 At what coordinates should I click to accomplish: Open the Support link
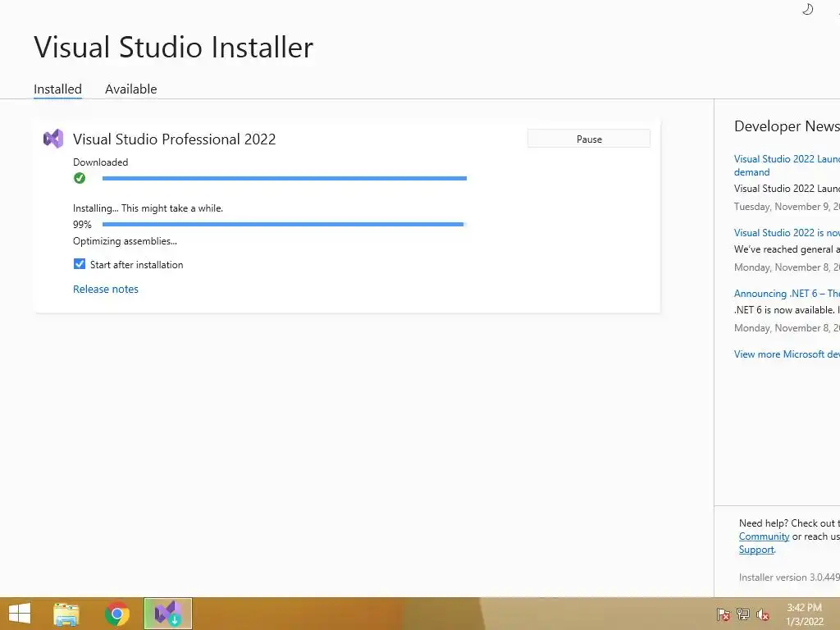(756, 550)
